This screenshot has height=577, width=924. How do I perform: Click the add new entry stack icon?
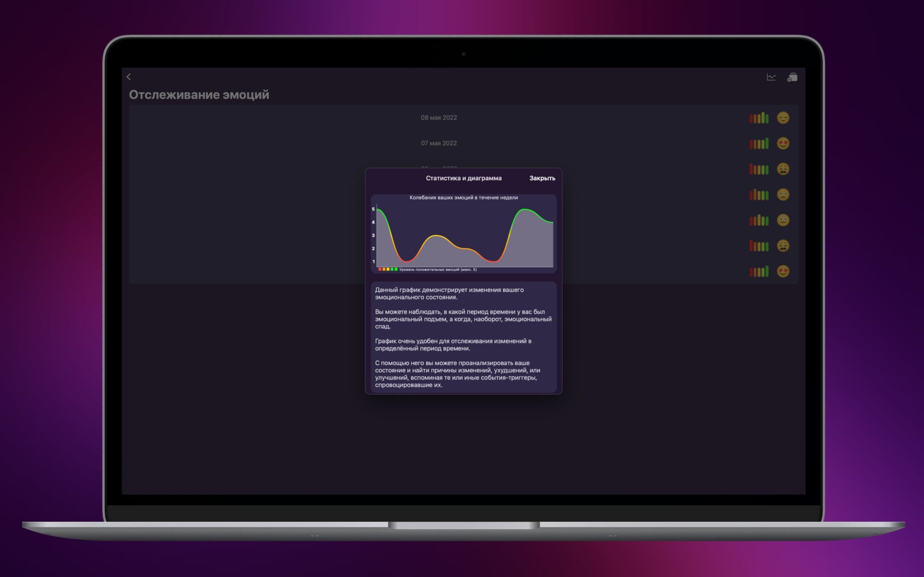(792, 77)
